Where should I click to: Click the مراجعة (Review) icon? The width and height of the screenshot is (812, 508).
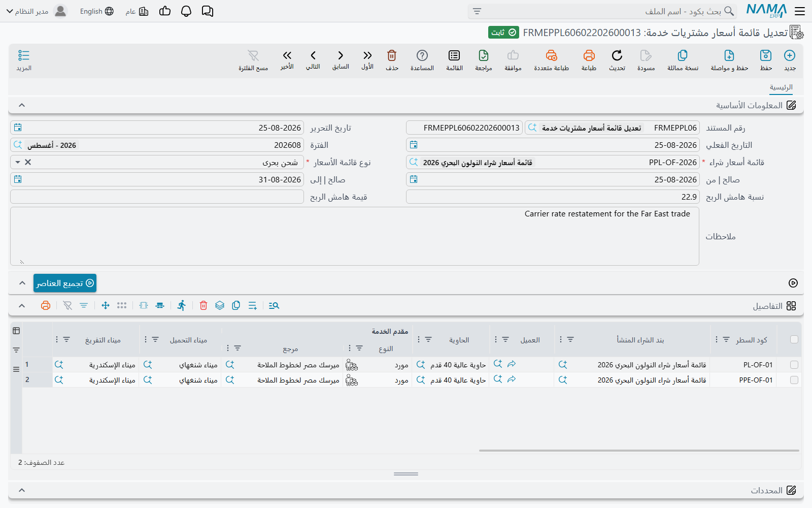(x=484, y=55)
